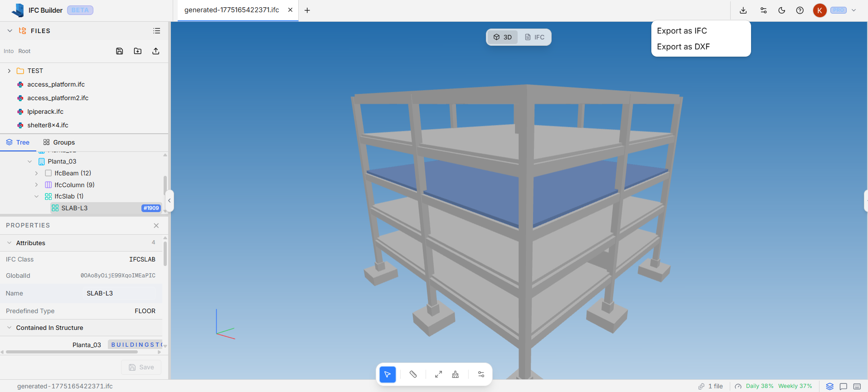Screen dimensions: 868x392
Task: Close the Properties panel
Action: [156, 226]
